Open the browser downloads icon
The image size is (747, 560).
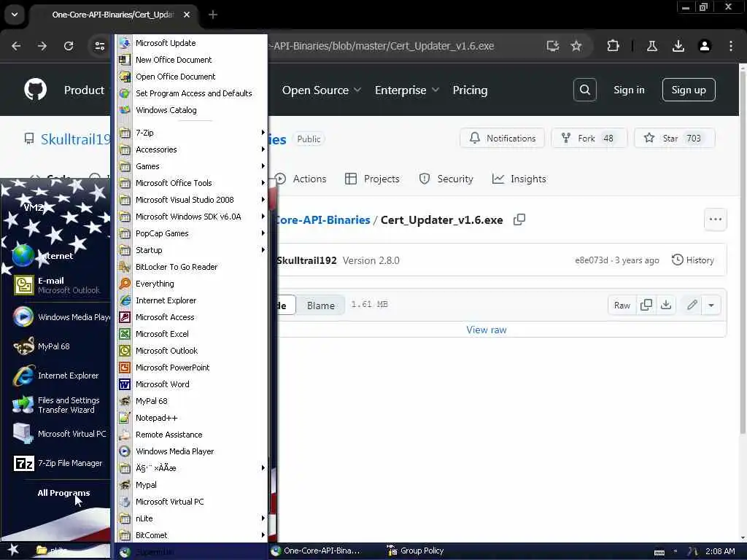pyautogui.click(x=678, y=46)
